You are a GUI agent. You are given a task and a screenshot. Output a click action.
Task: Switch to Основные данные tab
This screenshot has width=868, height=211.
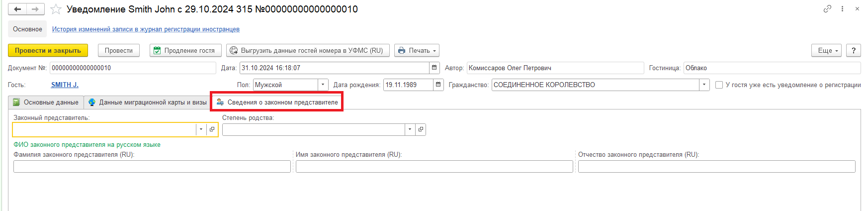(x=46, y=102)
